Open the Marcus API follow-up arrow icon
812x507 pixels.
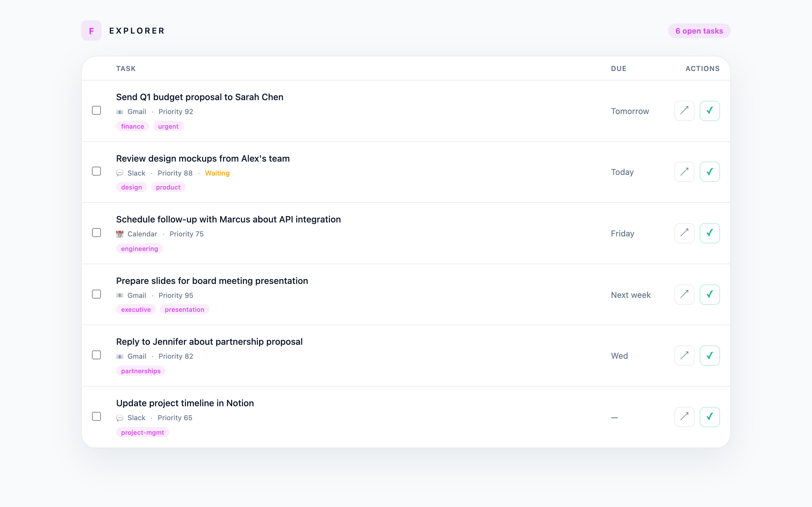coord(684,233)
